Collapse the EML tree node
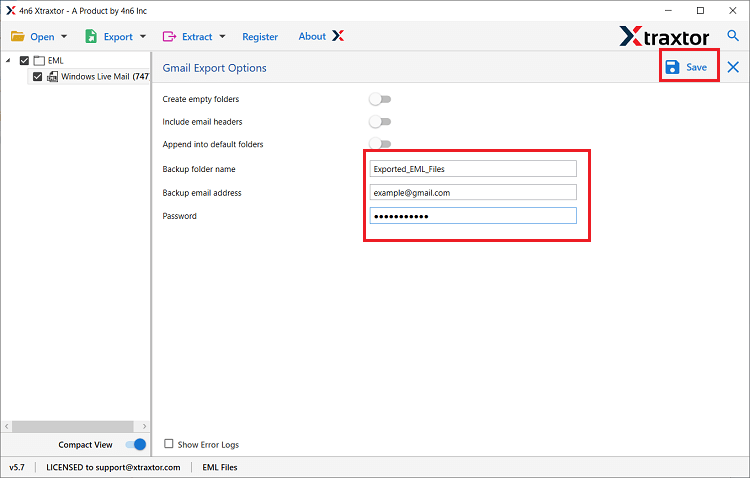Image resolution: width=750 pixels, height=478 pixels. (8, 60)
